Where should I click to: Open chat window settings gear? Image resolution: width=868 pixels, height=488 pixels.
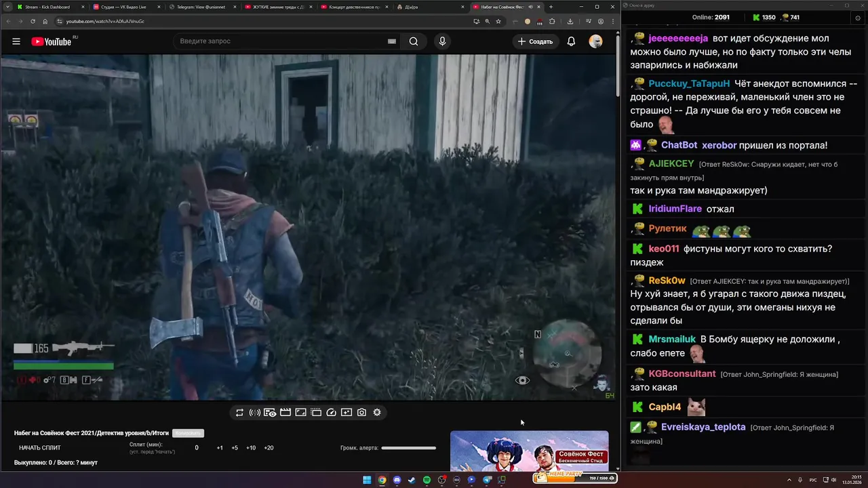[858, 18]
